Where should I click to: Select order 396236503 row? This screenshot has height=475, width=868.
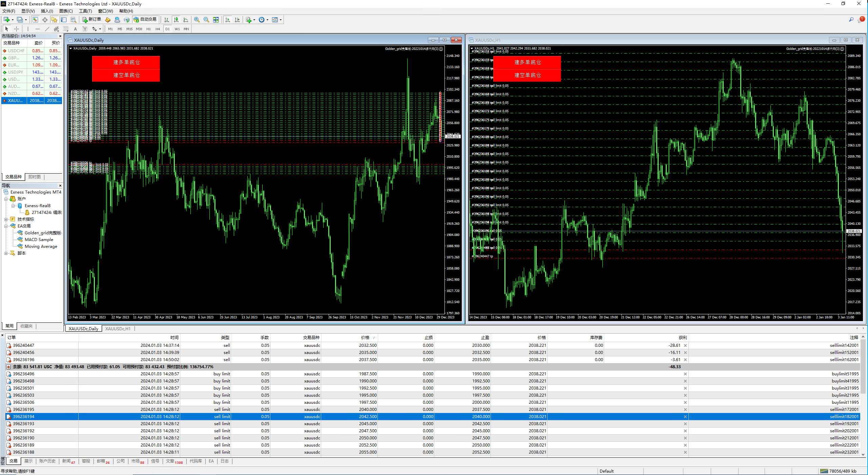pos(24,395)
